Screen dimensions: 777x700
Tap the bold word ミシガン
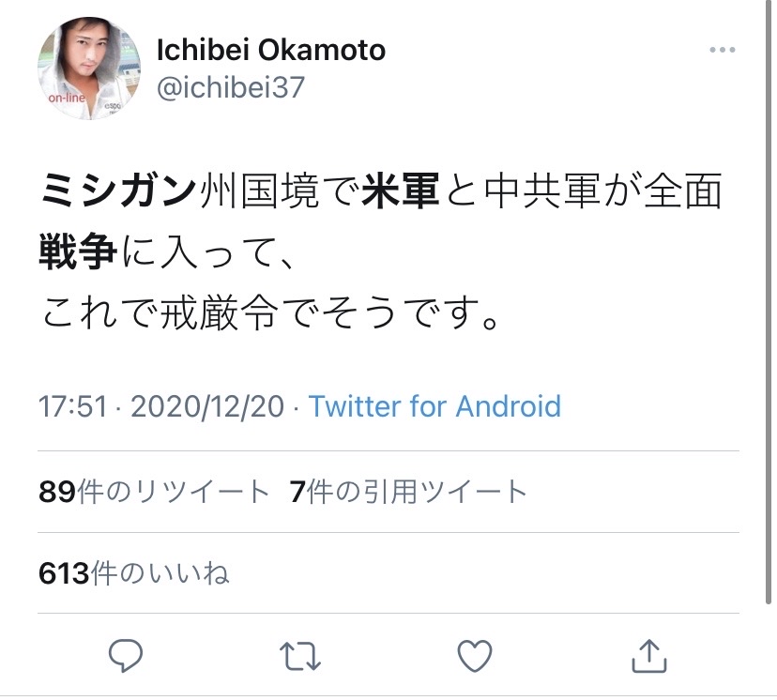[x=119, y=190]
